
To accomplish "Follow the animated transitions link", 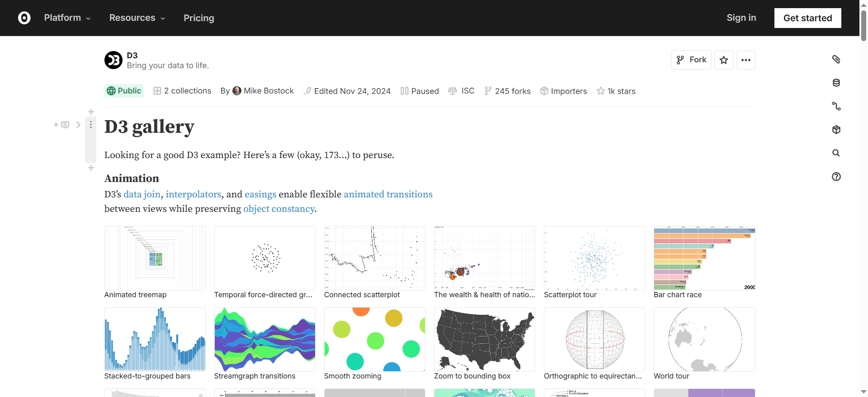I will click(388, 194).
